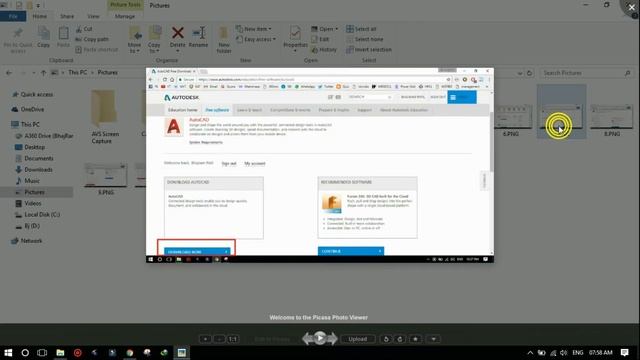Zoom out using the Picasa minus button
Screen dimensions: 640x360
pos(219,339)
